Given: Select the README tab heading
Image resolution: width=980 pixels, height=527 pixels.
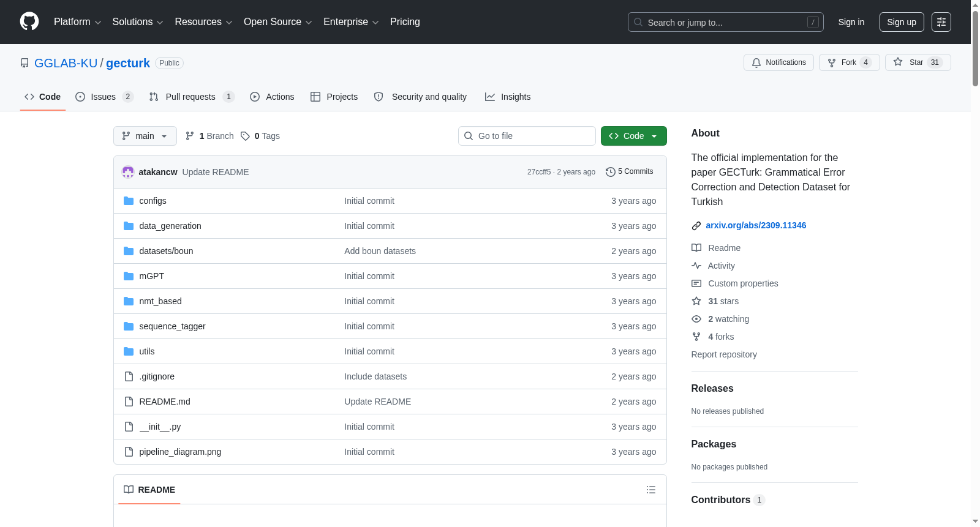Looking at the screenshot, I should [149, 490].
